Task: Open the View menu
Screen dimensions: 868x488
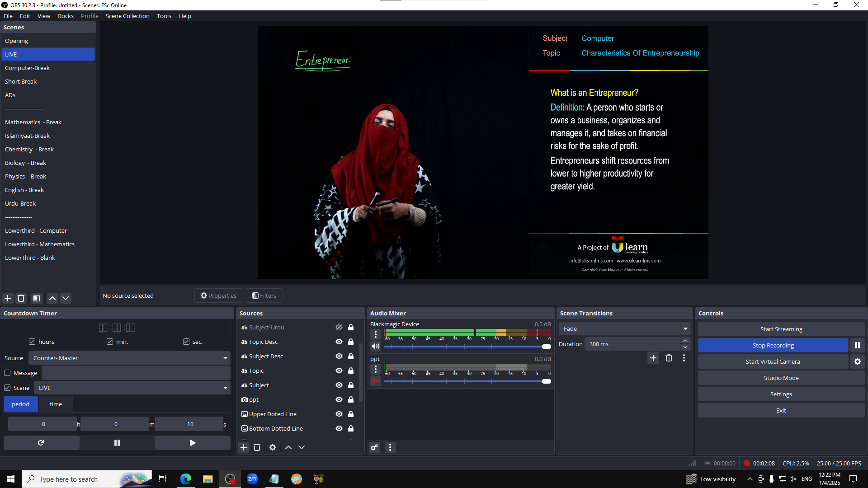Action: pyautogui.click(x=43, y=16)
